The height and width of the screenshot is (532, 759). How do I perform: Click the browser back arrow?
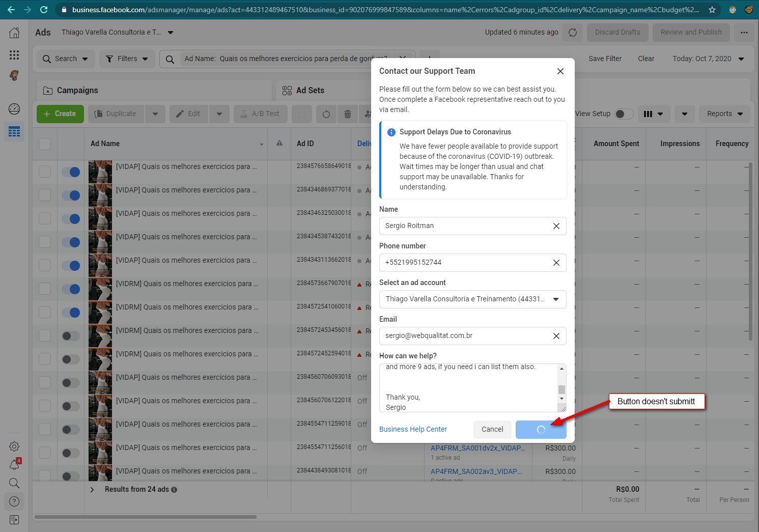(11, 10)
